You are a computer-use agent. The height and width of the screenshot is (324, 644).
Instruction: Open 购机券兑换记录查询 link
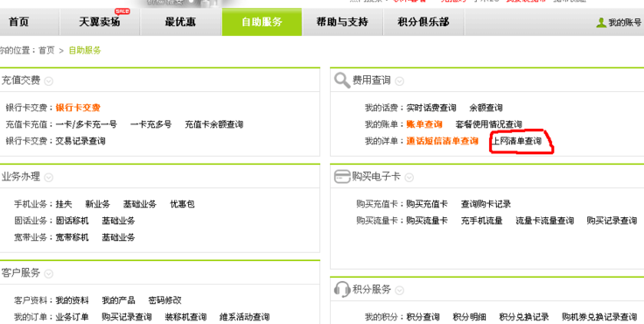click(x=599, y=317)
